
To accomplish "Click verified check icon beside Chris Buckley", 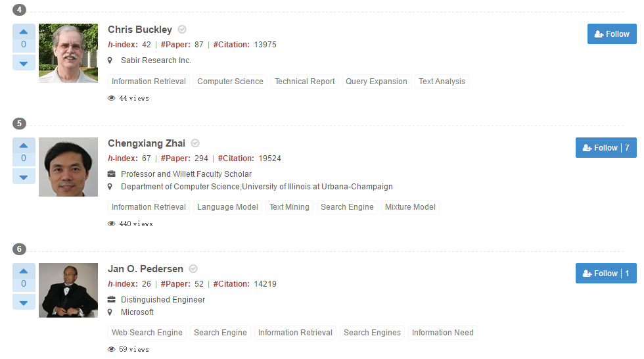I will click(x=182, y=30).
